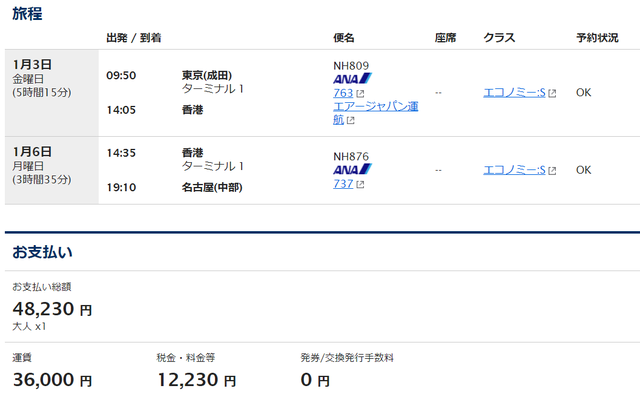Open the 763 aircraft type link
The image size is (640, 400).
343,93
